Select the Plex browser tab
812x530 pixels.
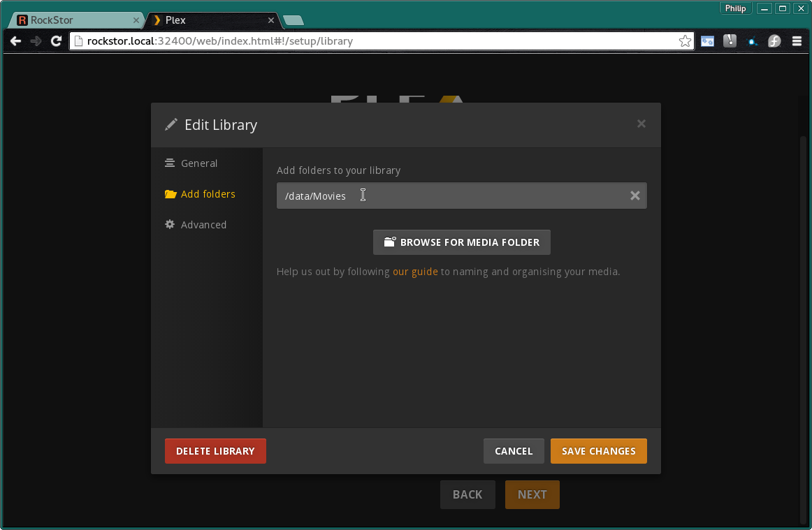click(212, 20)
